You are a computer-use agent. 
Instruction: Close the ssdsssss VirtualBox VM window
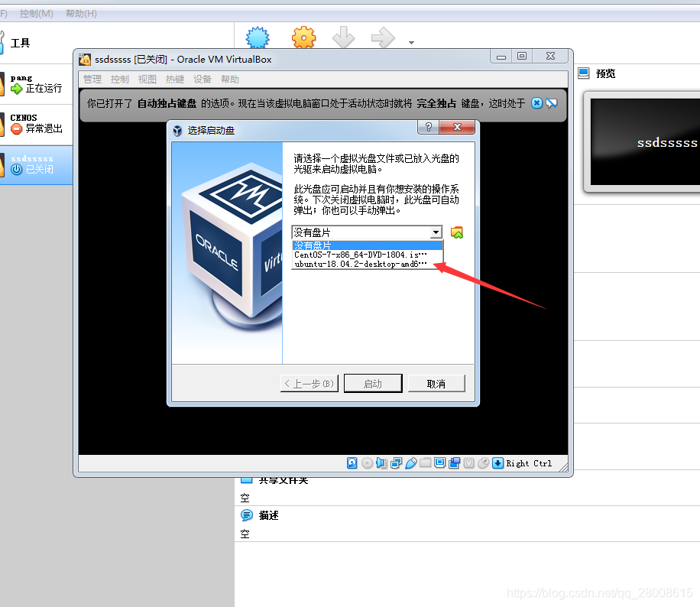[550, 57]
